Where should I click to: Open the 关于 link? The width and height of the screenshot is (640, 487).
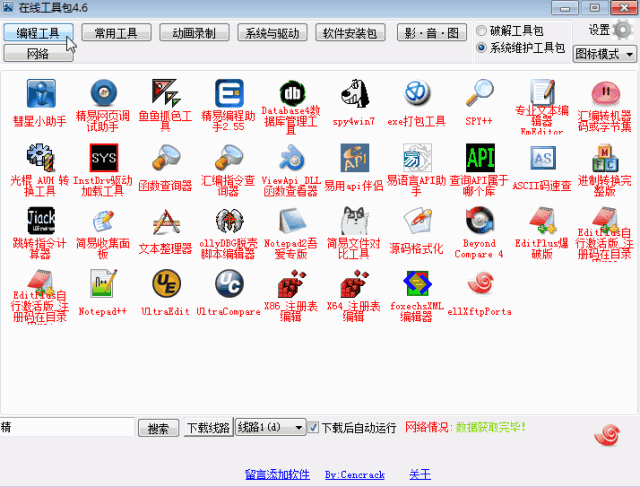tap(420, 474)
